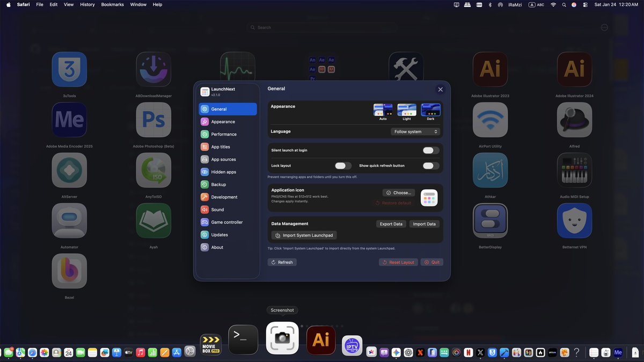Launch the Bezel app icon
This screenshot has height=362, width=644.
click(69, 271)
